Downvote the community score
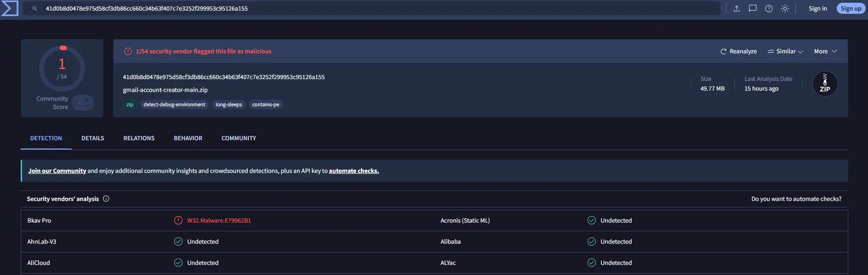 click(x=87, y=106)
